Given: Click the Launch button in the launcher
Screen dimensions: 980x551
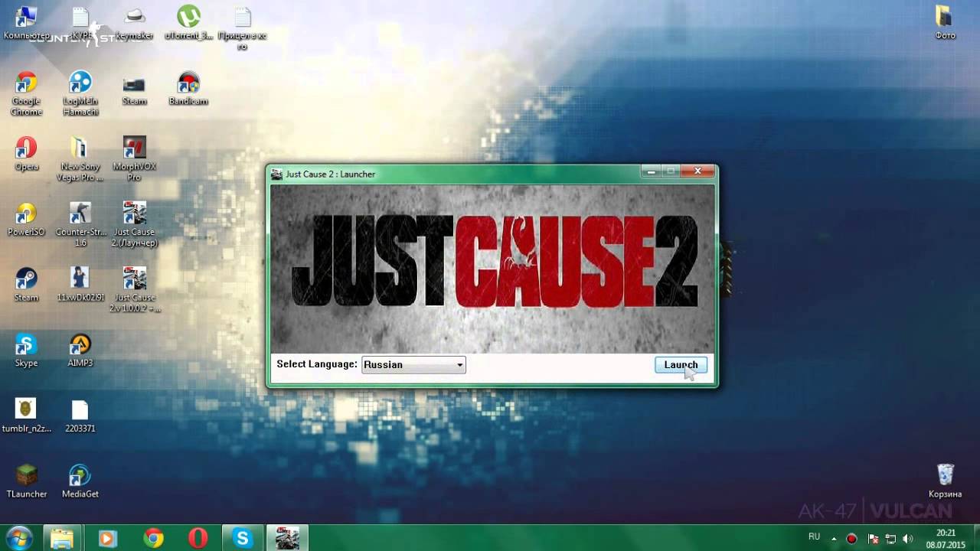Looking at the screenshot, I should [681, 365].
